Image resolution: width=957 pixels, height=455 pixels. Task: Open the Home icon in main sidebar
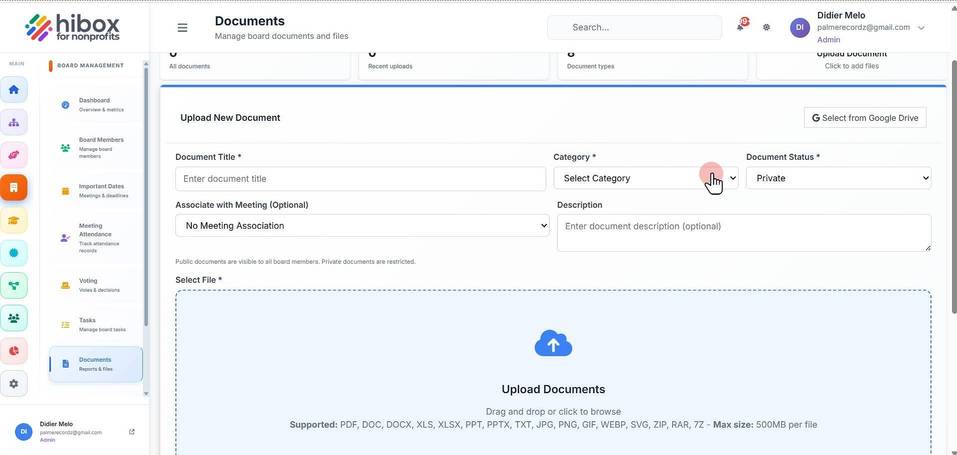(x=13, y=89)
